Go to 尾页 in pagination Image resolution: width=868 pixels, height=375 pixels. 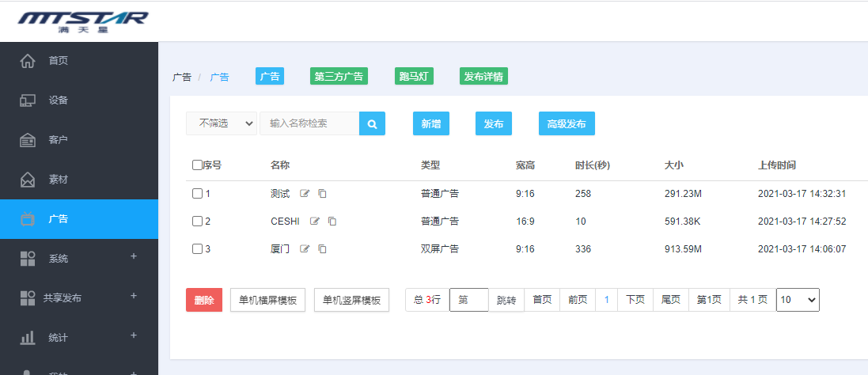click(x=671, y=300)
